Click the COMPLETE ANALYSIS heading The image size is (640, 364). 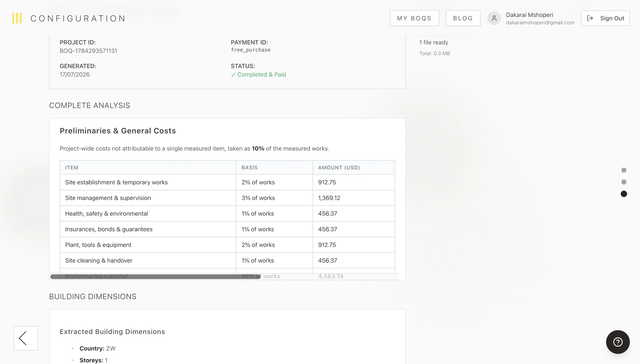pos(90,105)
